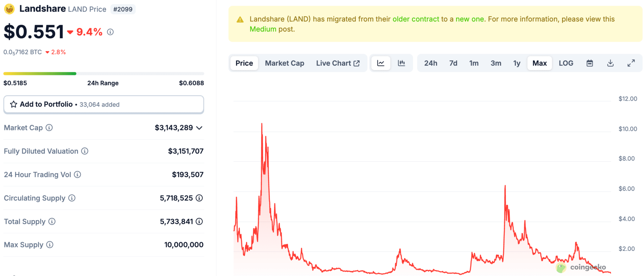
Task: Open the calendar date range picker
Action: (x=590, y=63)
